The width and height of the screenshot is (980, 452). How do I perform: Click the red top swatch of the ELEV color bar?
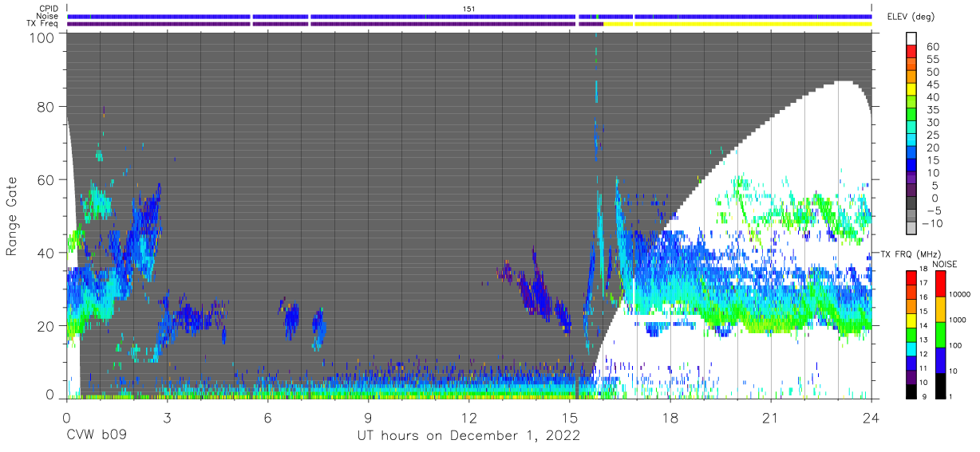pos(913,53)
